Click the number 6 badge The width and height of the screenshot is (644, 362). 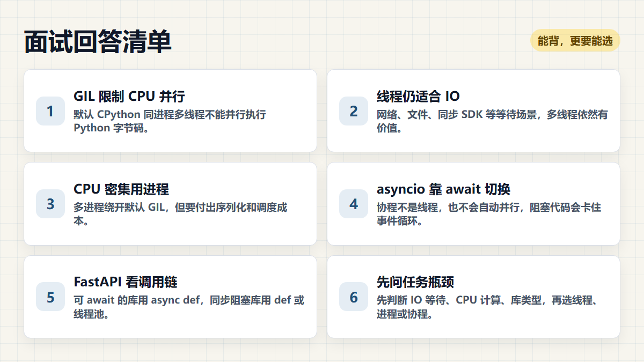click(x=354, y=297)
